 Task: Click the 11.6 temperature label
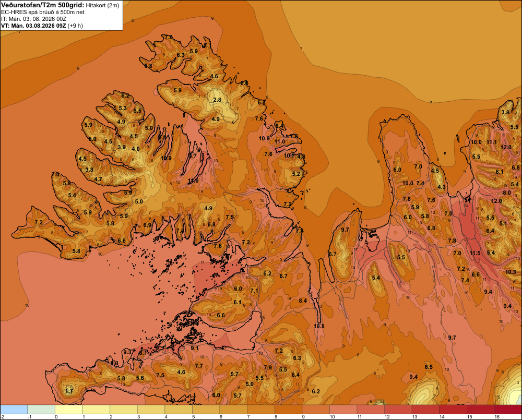coord(193,181)
